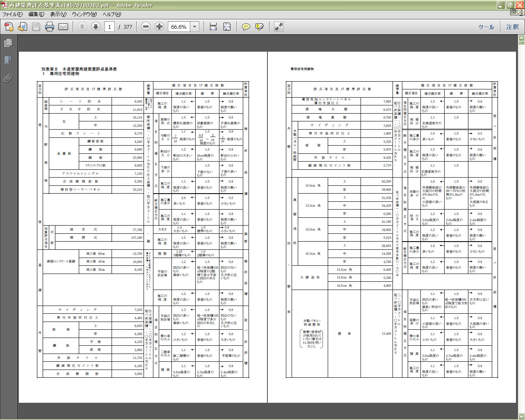Show bookmarks panel

(x=8, y=60)
